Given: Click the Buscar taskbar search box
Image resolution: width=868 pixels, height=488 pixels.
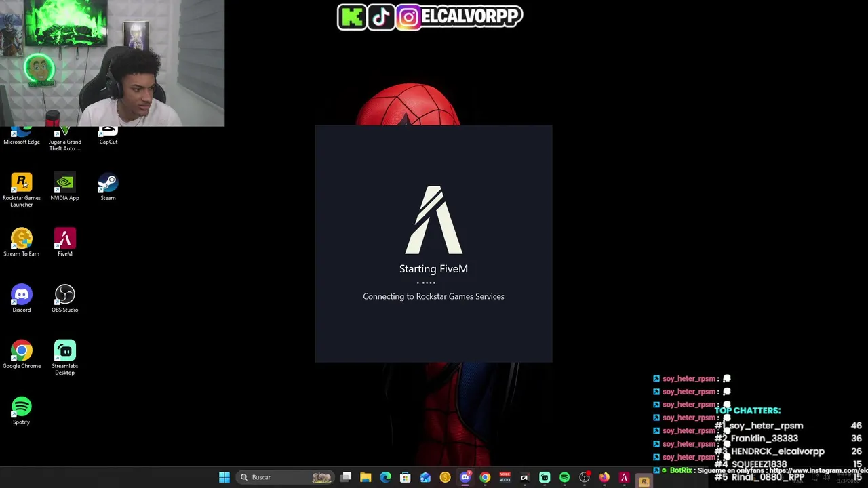Looking at the screenshot, I should (286, 477).
